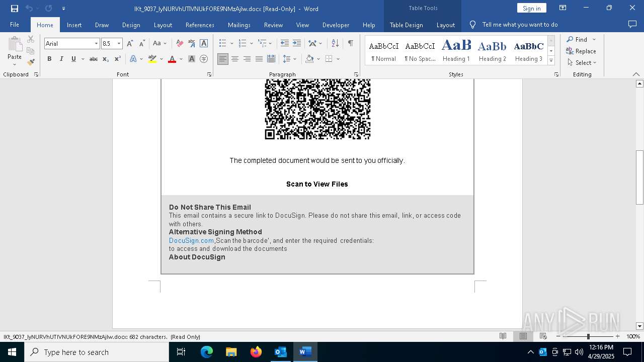Image resolution: width=644 pixels, height=362 pixels.
Task: Select Print Layout view in status bar
Action: pos(523,336)
